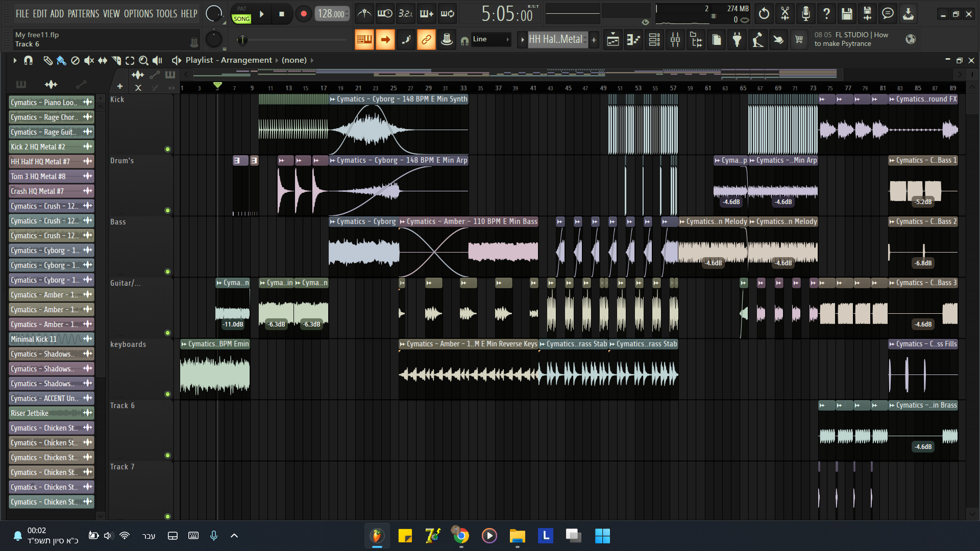The height and width of the screenshot is (551, 980).
Task: Open the ADD menu
Action: [57, 14]
